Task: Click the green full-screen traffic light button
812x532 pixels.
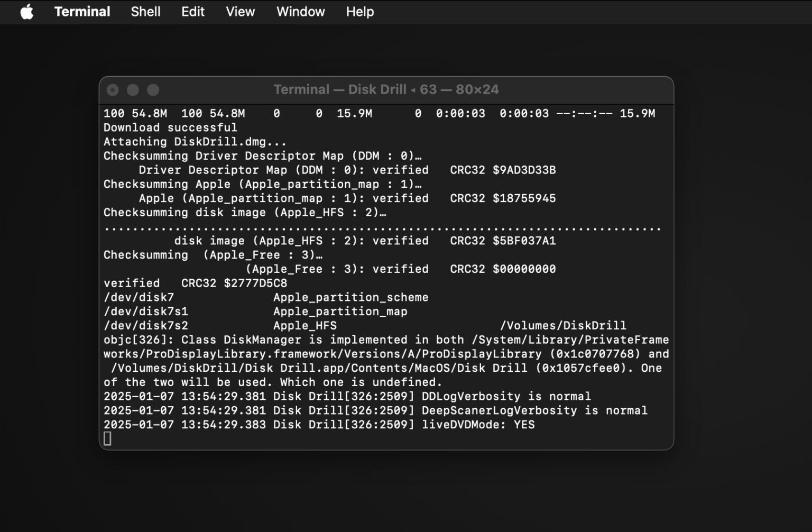Action: pos(153,89)
